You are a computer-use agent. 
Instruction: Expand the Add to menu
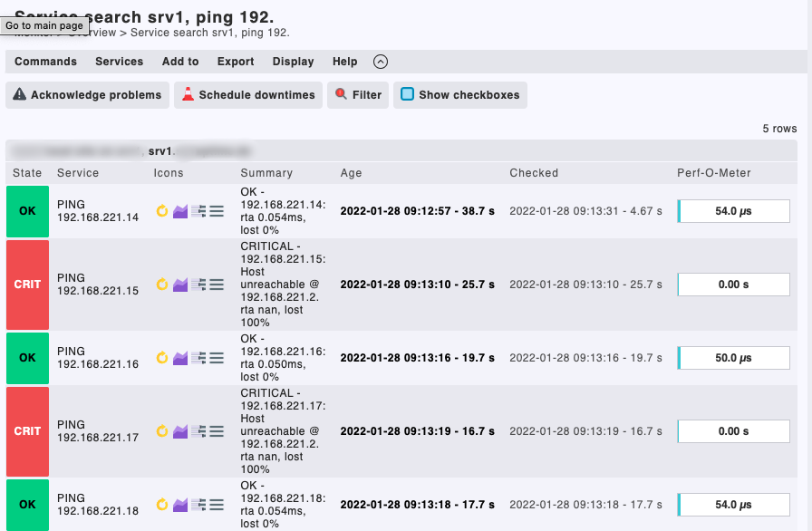180,62
